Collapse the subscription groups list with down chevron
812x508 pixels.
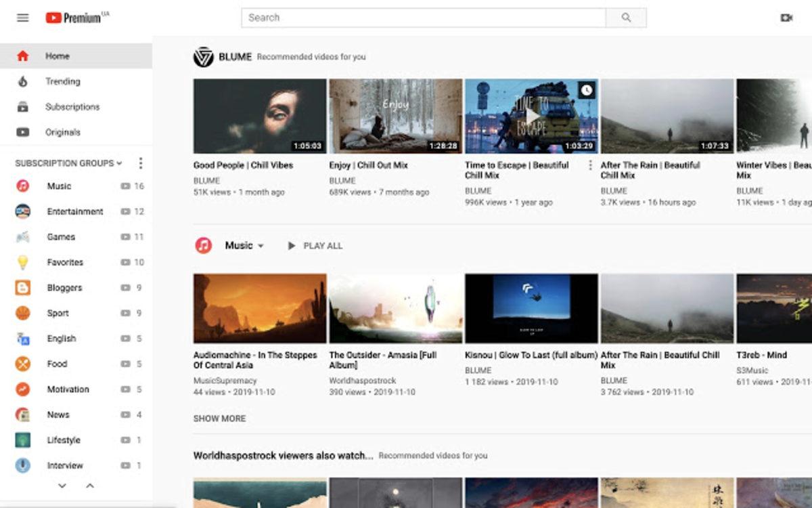tap(62, 486)
